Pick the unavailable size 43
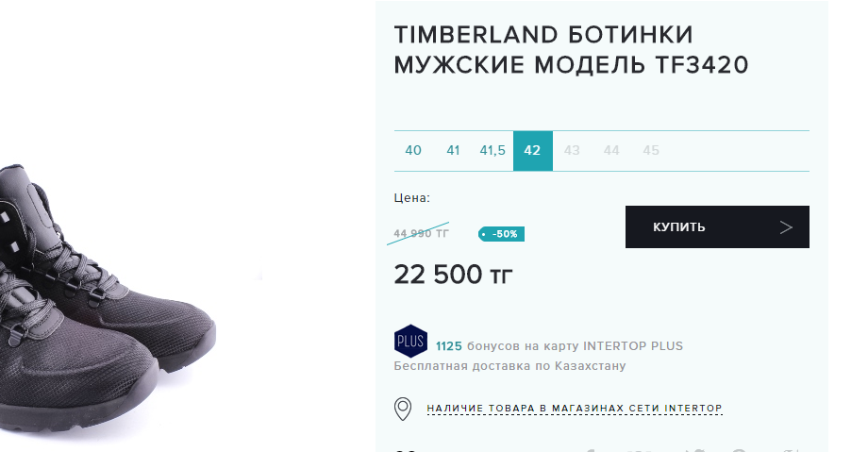This screenshot has height=452, width=868. point(572,151)
